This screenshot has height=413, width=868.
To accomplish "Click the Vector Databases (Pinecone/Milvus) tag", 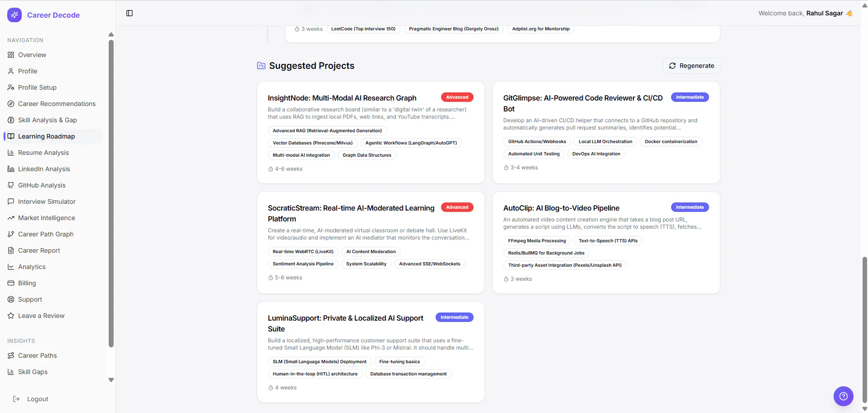I will point(312,143).
